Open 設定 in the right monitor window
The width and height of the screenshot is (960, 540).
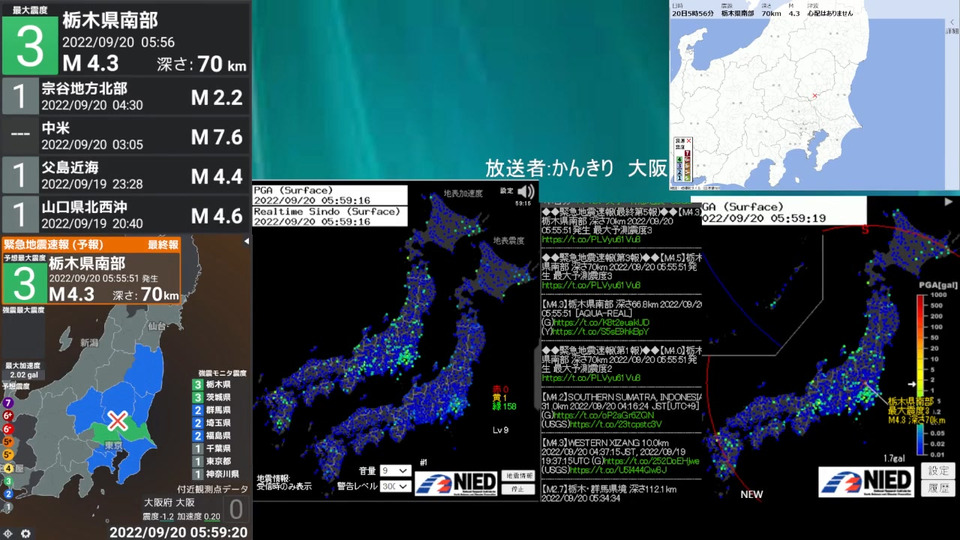coord(938,470)
